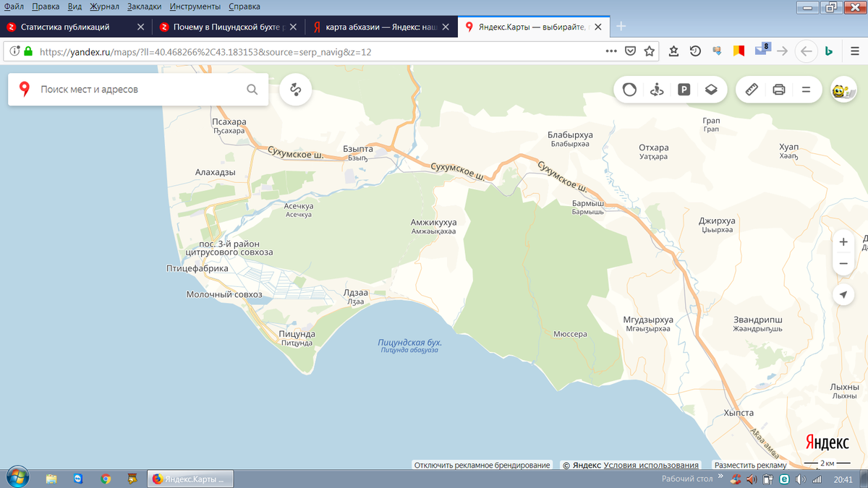The width and height of the screenshot is (868, 488).
Task: Open the history clock toolbar icon
Action: 695,51
